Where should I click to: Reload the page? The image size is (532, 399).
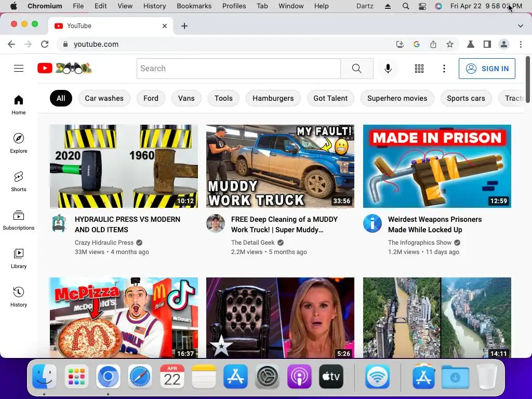(45, 44)
